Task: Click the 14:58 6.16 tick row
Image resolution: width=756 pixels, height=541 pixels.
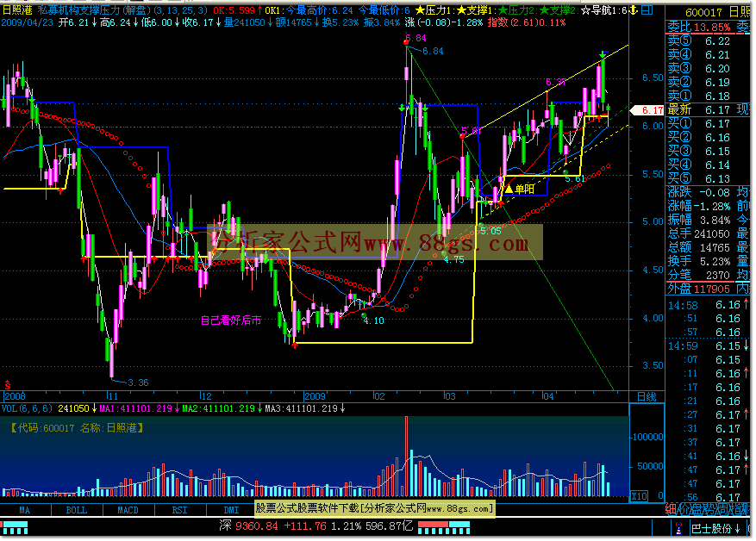Action: 708,305
